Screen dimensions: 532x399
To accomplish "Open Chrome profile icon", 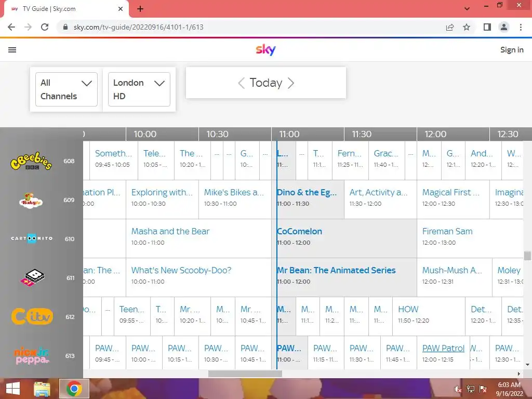I will 504,27.
